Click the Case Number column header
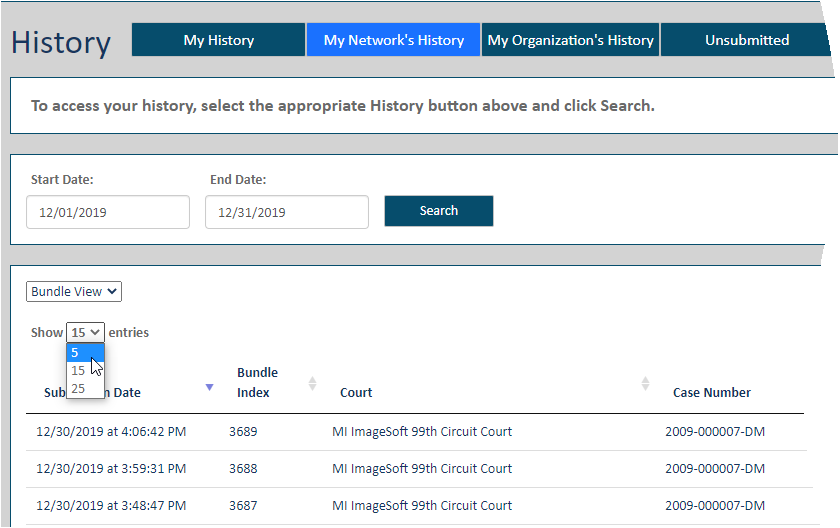 [711, 393]
